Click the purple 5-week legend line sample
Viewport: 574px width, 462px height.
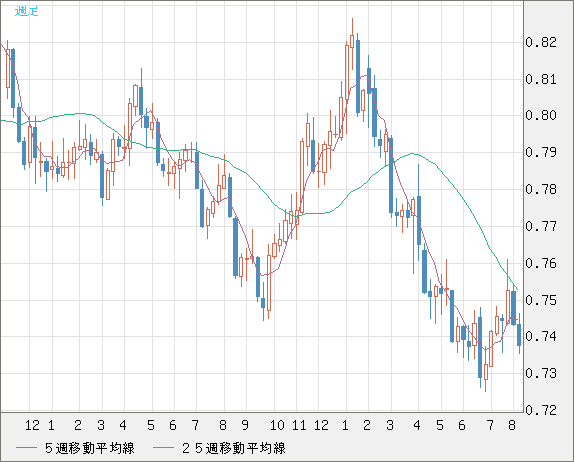26,448
